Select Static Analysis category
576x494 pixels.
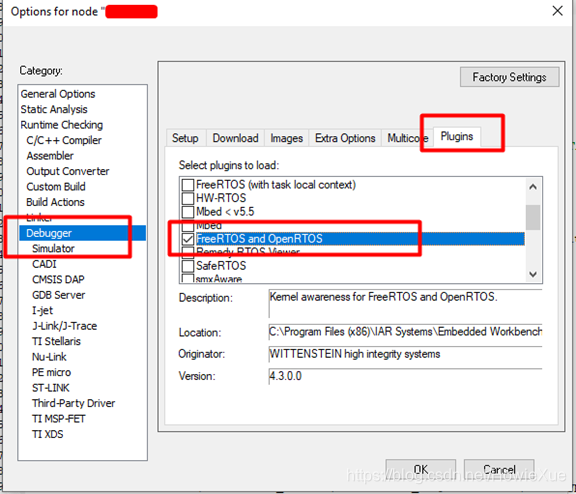(54, 109)
